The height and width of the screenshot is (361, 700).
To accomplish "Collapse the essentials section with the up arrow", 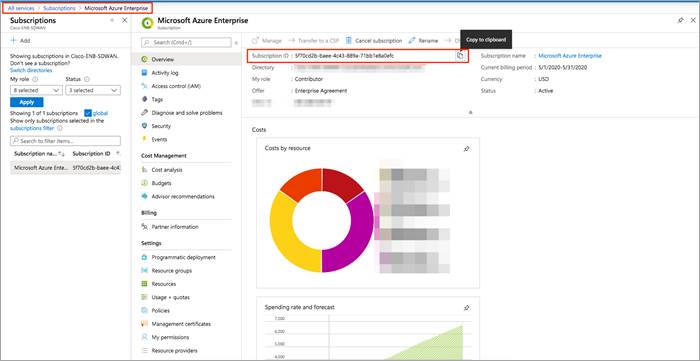I will [471, 112].
